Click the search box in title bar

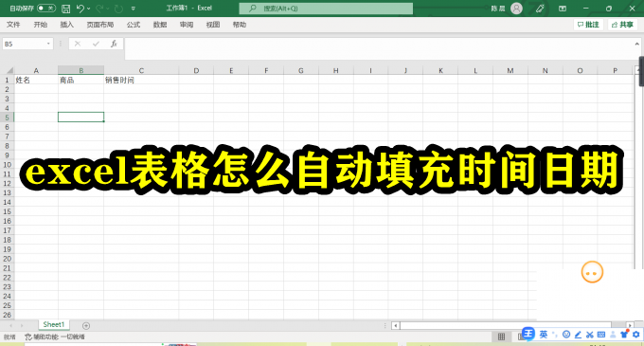(x=326, y=9)
